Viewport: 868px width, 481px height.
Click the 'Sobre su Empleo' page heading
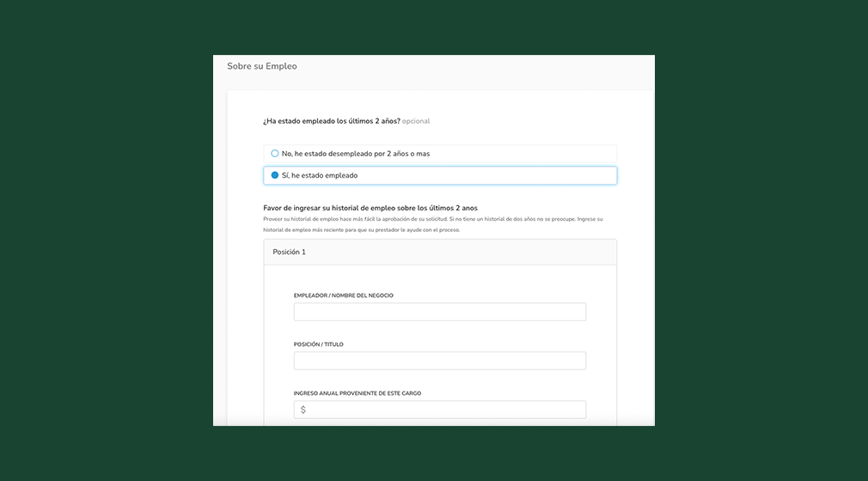point(262,66)
